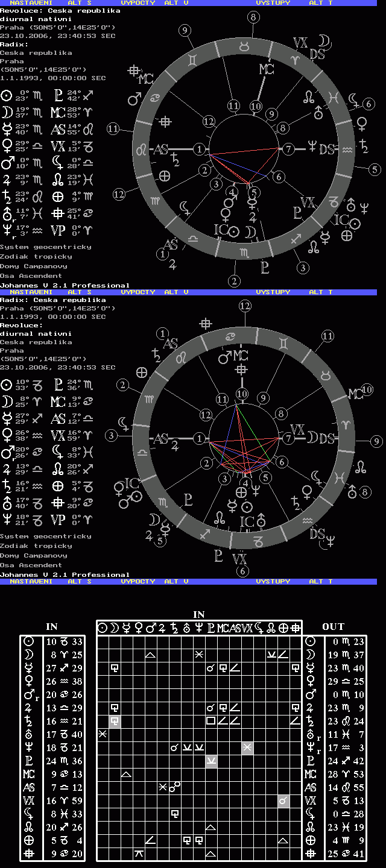
Task: Open VYPOCTY in the middle menu bar
Action: (138, 292)
